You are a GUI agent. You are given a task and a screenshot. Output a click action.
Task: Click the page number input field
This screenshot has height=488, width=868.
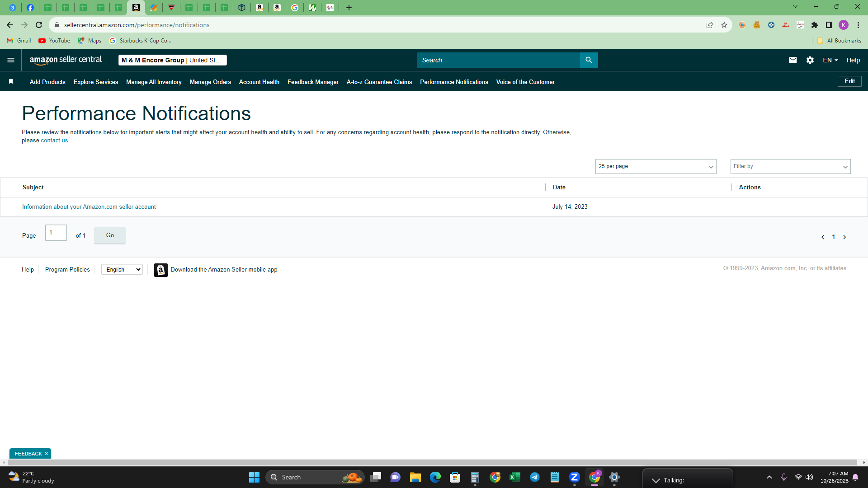[56, 233]
